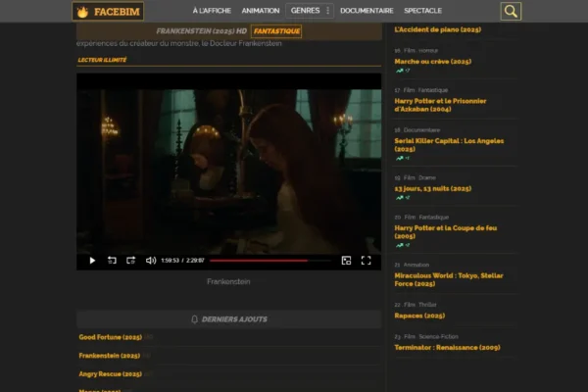Enter fullscreen mode in the video player
588x392 pixels.
pyautogui.click(x=366, y=261)
